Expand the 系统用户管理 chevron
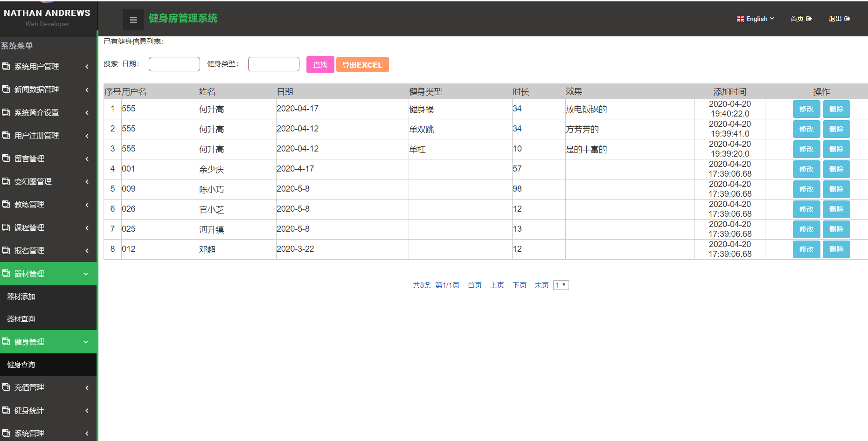The width and height of the screenshot is (868, 441). [x=87, y=67]
